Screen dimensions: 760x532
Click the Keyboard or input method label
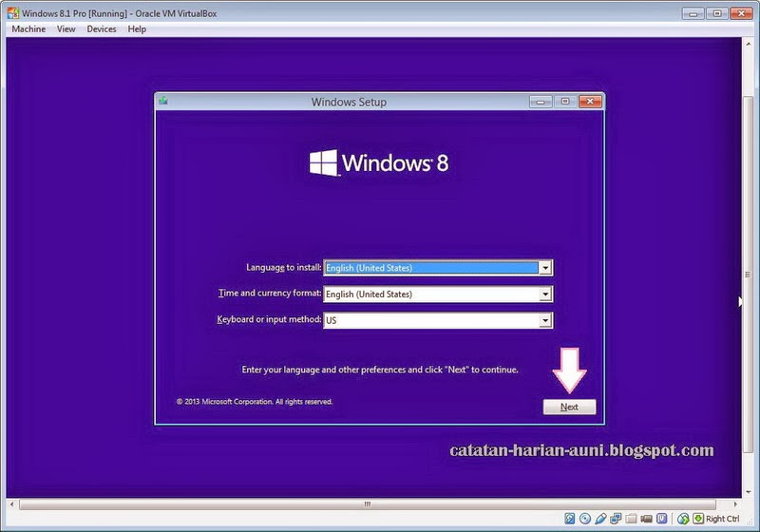pos(269,319)
